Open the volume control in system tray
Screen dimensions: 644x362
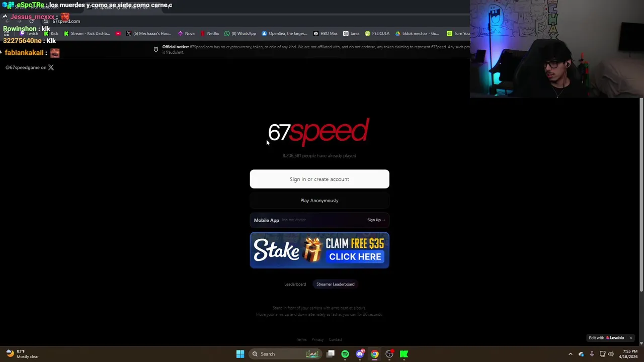(611, 354)
